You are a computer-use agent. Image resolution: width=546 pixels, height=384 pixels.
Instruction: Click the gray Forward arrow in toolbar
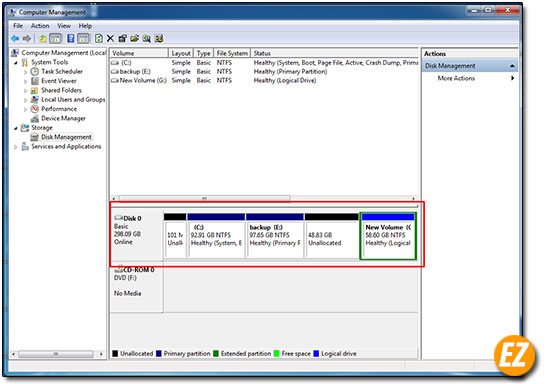(26, 39)
